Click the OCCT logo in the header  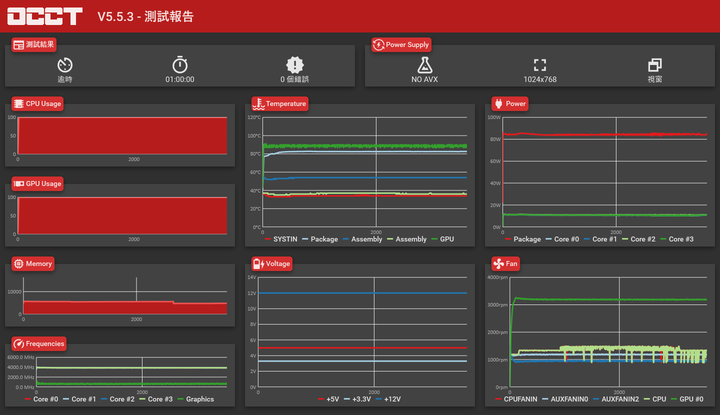coord(45,17)
